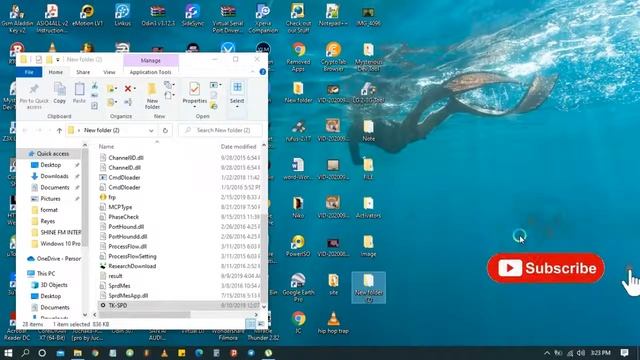The image size is (640, 360).
Task: Open the hip hop trap VLC file
Action: (x=333, y=322)
